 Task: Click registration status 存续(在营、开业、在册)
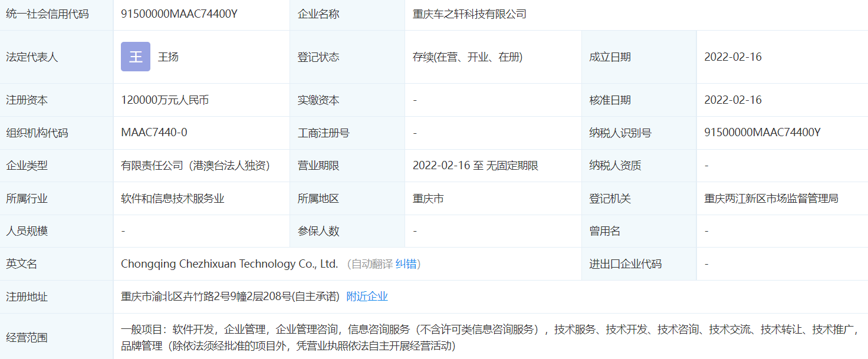coord(468,57)
